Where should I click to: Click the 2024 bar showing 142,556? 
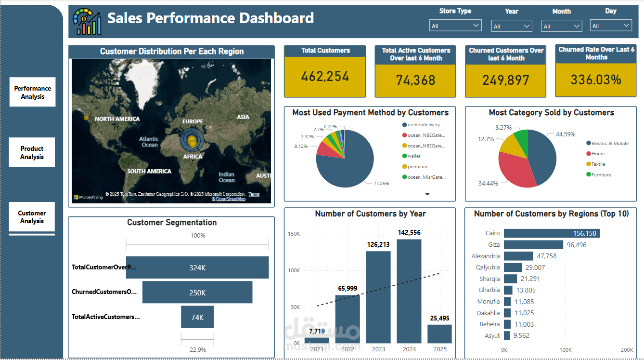tap(409, 291)
